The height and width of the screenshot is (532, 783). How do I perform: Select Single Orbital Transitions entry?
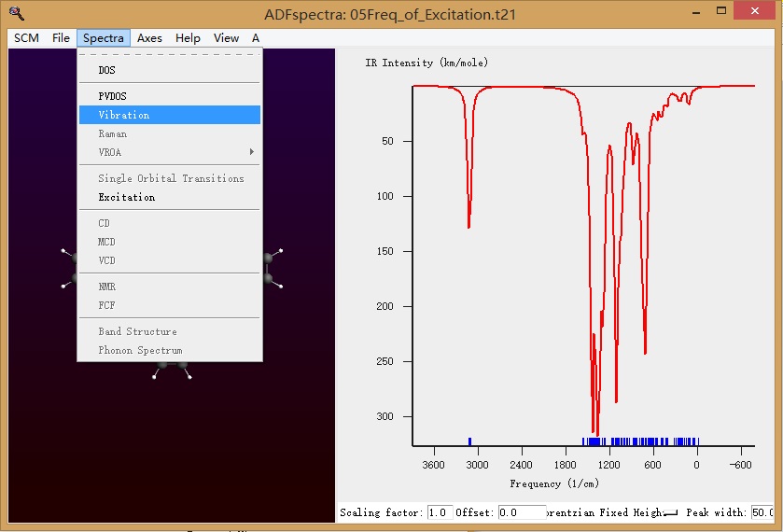[x=170, y=178]
